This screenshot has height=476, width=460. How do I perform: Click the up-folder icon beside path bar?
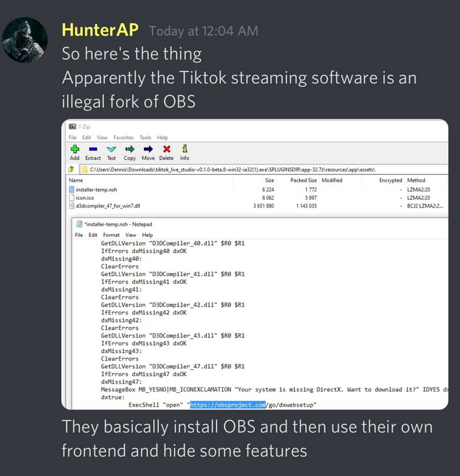[71, 169]
